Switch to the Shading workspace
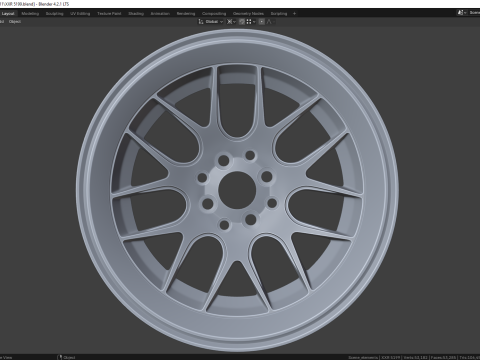 click(136, 14)
